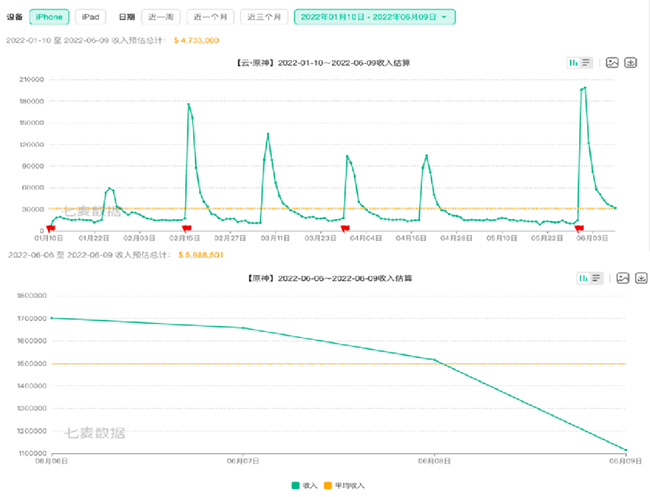Click the red flag marker before 04月04日
The height and width of the screenshot is (497, 650).
(345, 228)
